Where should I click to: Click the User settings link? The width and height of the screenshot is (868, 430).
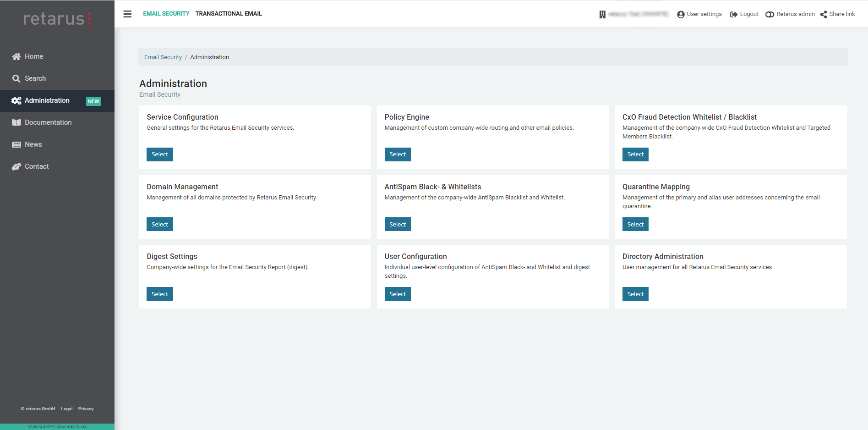[704, 14]
